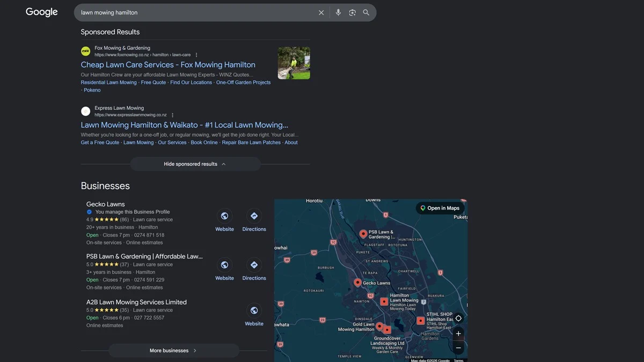Open A2B Lawn Mowing Services Limited listing
644x362 pixels.
pyautogui.click(x=137, y=302)
